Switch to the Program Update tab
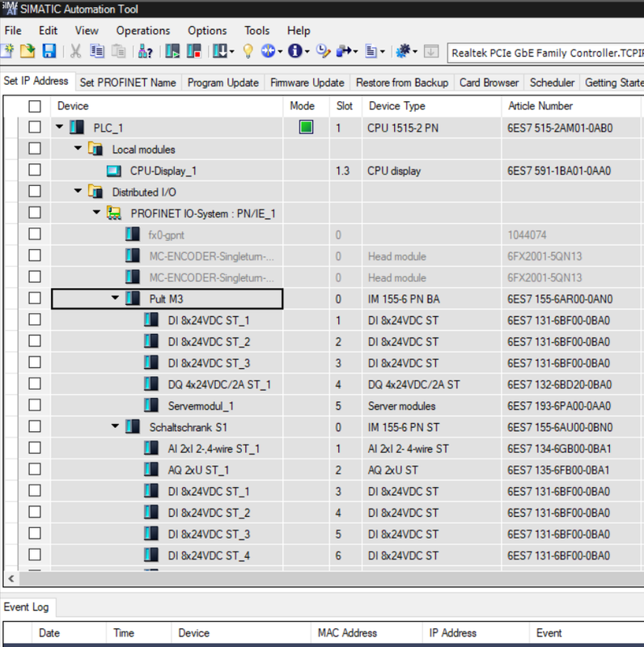 tap(223, 82)
